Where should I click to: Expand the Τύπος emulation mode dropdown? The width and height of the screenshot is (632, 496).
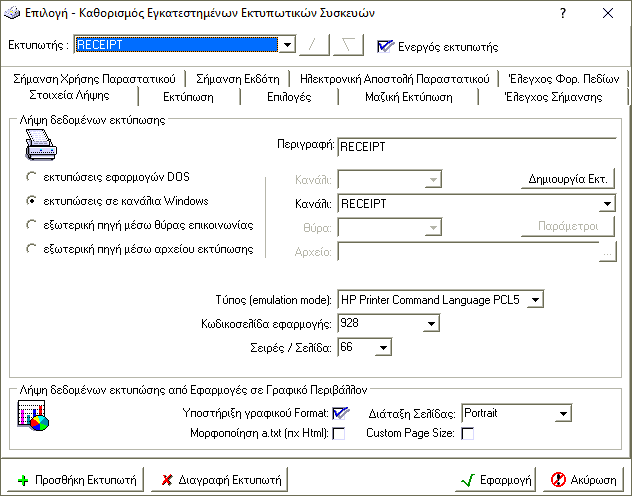pos(534,299)
